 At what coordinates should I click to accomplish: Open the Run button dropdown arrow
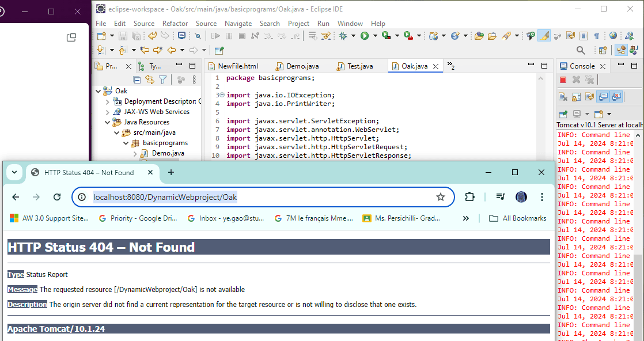click(x=374, y=36)
